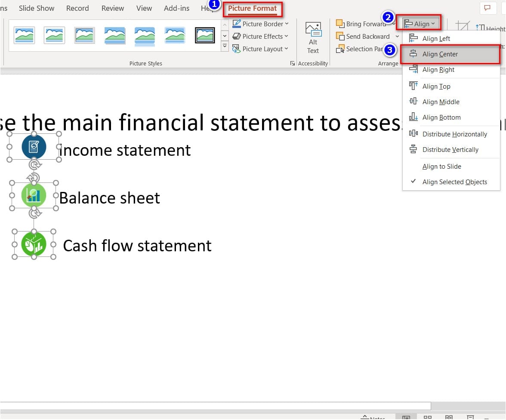Choose Align Middle in the Align menu
Image resolution: width=506 pixels, height=420 pixels.
tap(451, 102)
